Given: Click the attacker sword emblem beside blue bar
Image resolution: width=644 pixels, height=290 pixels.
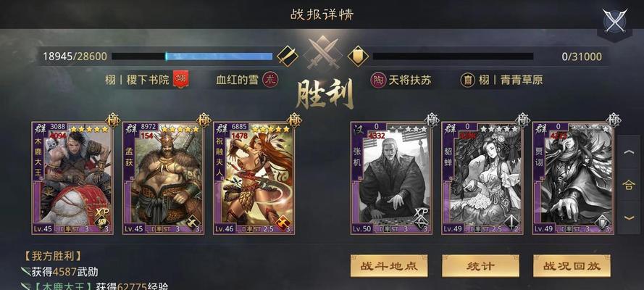Looking at the screenshot, I should click(287, 57).
